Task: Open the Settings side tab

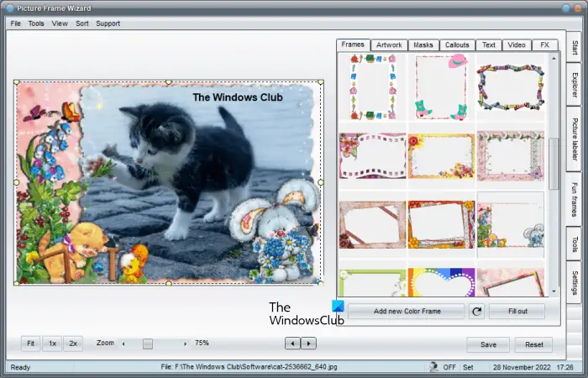Action: [574, 283]
